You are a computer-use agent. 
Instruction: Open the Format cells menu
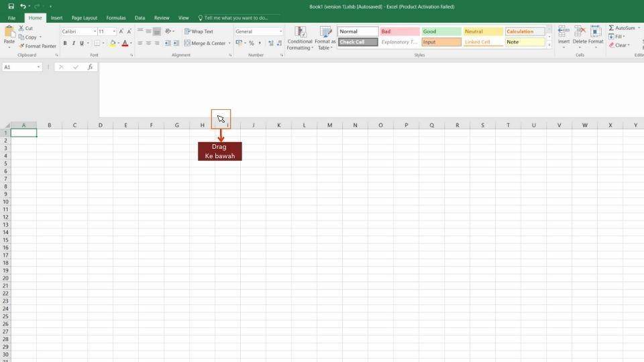pos(596,36)
